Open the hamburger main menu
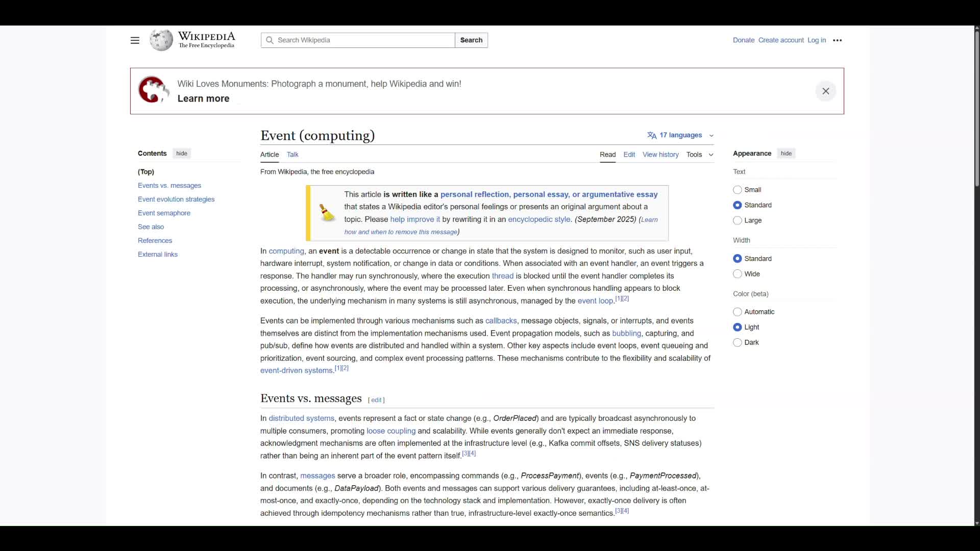 [x=135, y=40]
